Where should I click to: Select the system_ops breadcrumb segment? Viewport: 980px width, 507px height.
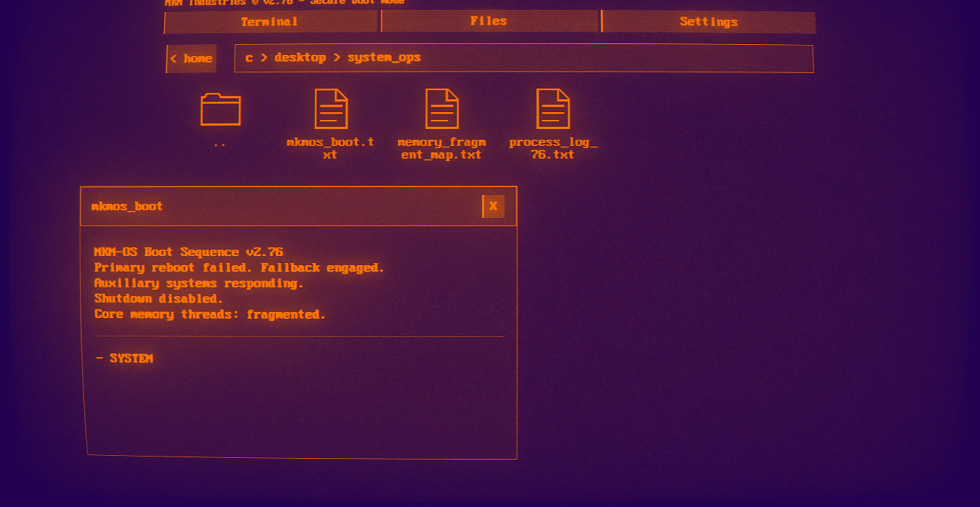(384, 58)
